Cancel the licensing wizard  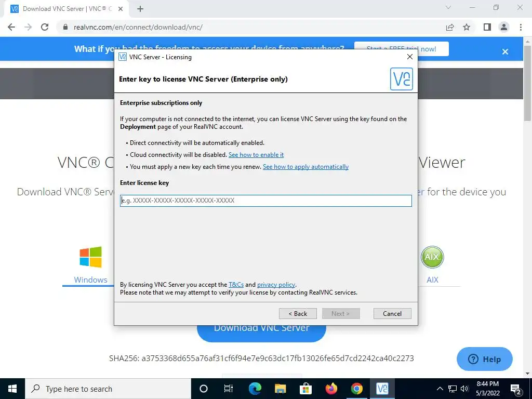[x=392, y=313]
